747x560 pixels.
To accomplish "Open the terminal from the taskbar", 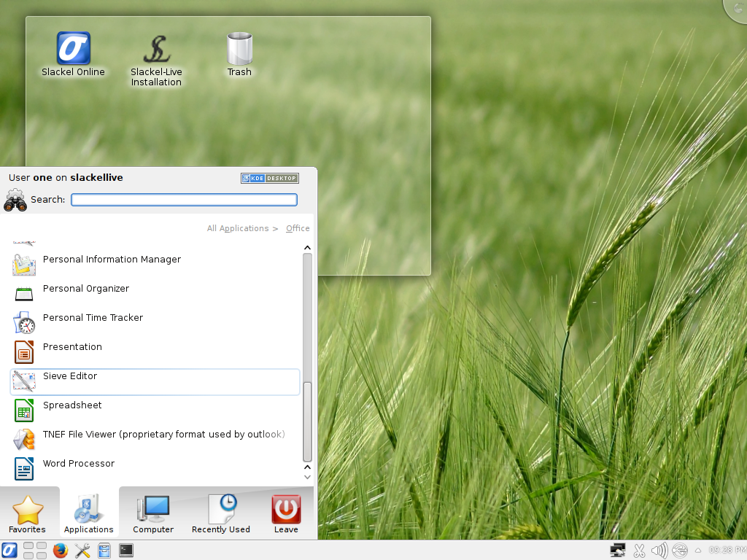I will (126, 551).
